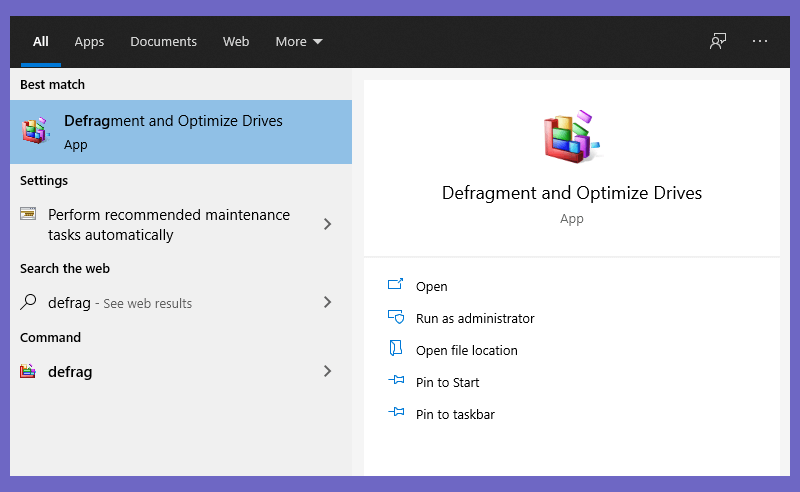
Task: Select defrag See web results entry
Action: (181, 303)
